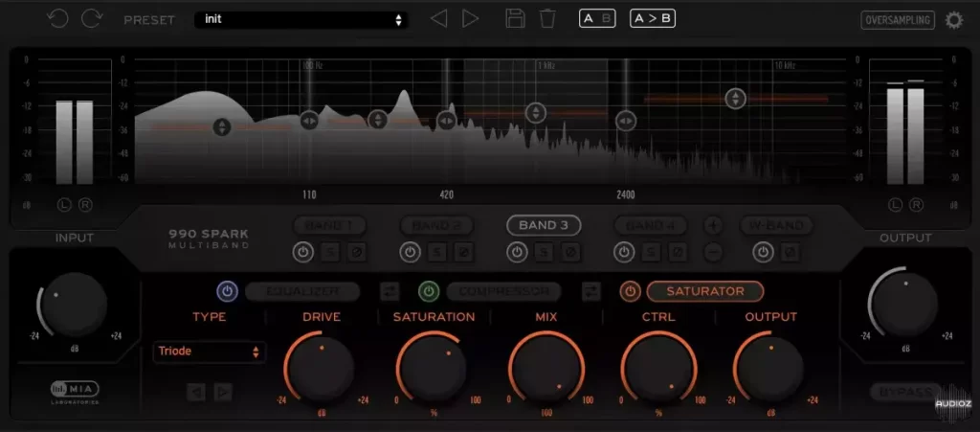This screenshot has width=980, height=432.
Task: Swap Compressor and Saturator order
Action: [591, 291]
